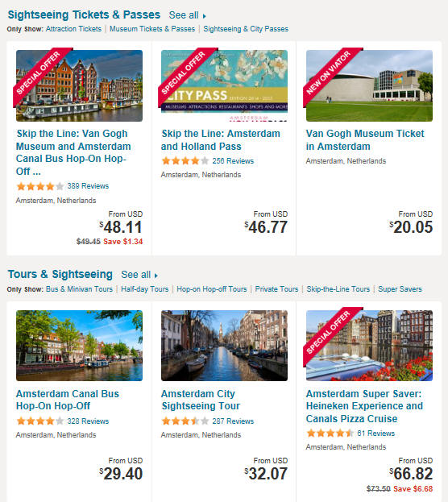Viewport: 448px width, 502px height.
Task: Show only Super Savers
Action: pyautogui.click(x=400, y=289)
